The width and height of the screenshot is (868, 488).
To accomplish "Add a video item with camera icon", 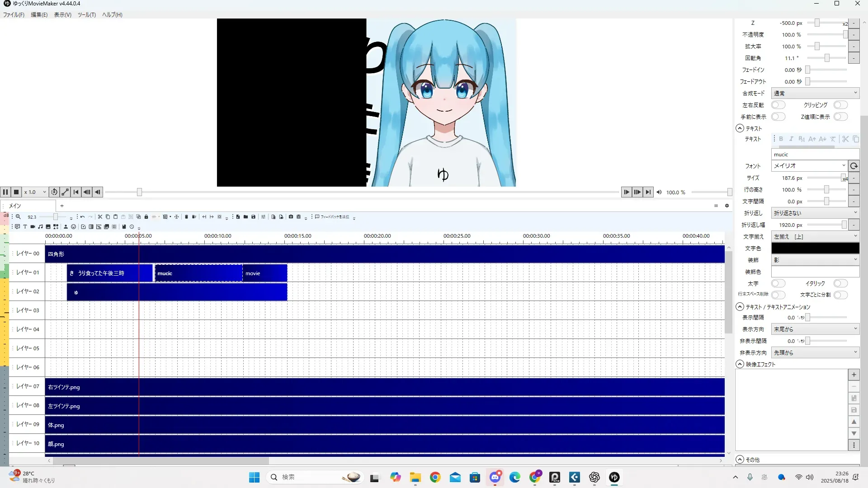I will (33, 227).
